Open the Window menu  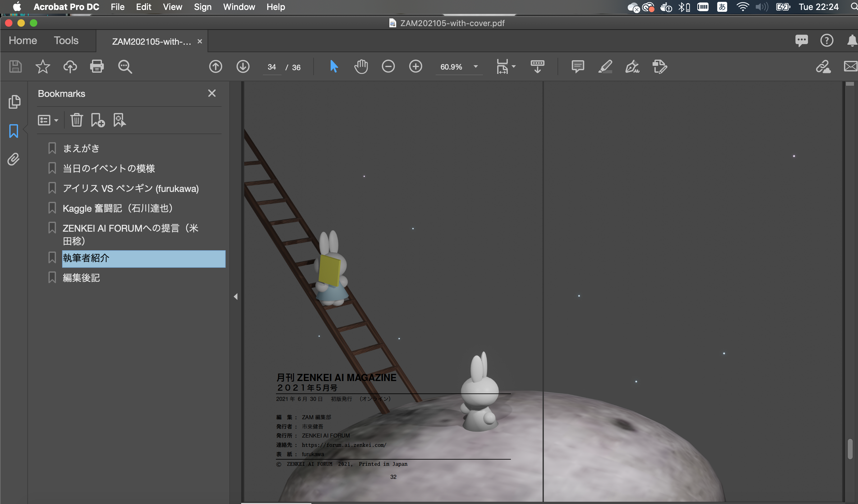pos(239,7)
